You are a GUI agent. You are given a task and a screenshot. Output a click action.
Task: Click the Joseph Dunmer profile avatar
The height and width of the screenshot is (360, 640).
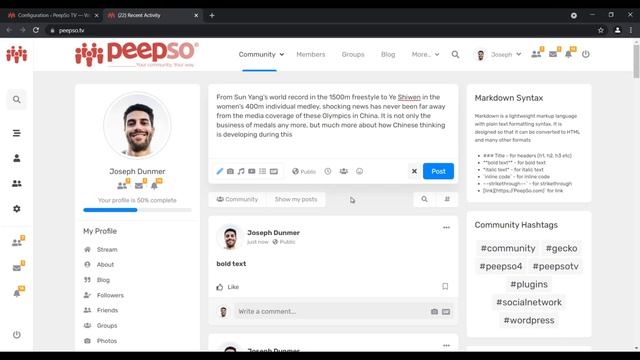(137, 126)
